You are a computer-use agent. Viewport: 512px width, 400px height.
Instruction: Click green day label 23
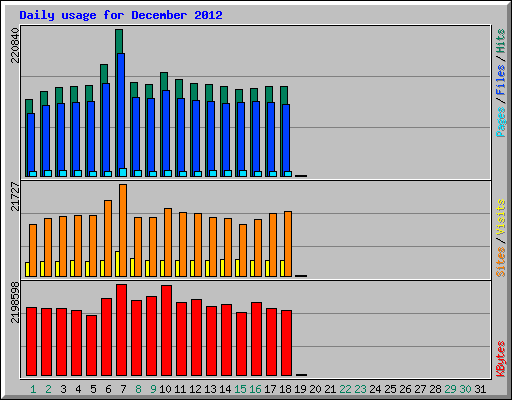point(360,389)
